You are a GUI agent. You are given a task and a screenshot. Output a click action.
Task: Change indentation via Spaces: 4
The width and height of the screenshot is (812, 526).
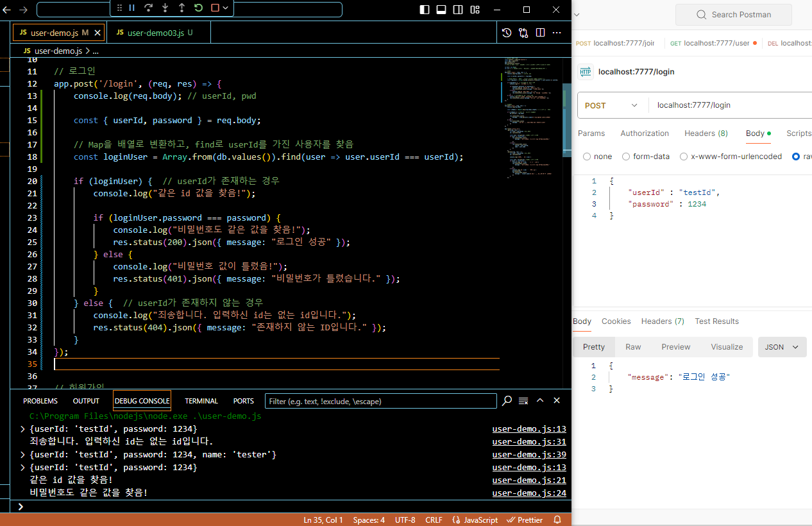coord(369,520)
